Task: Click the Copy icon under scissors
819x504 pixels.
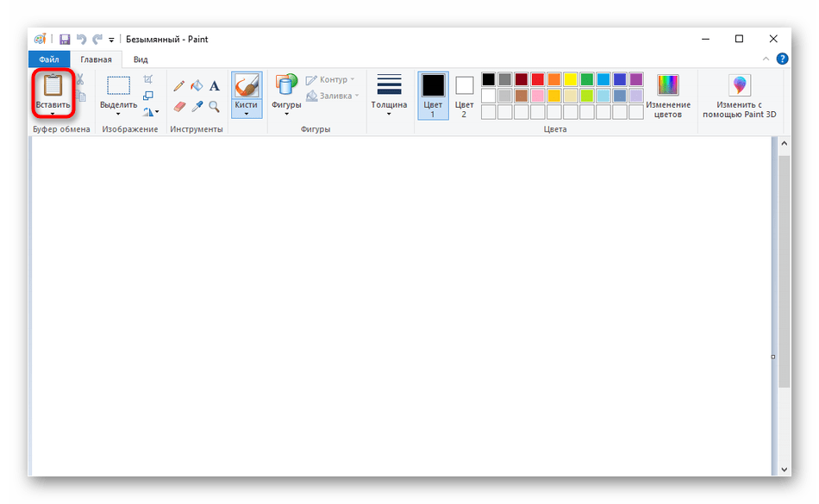Action: (x=80, y=96)
